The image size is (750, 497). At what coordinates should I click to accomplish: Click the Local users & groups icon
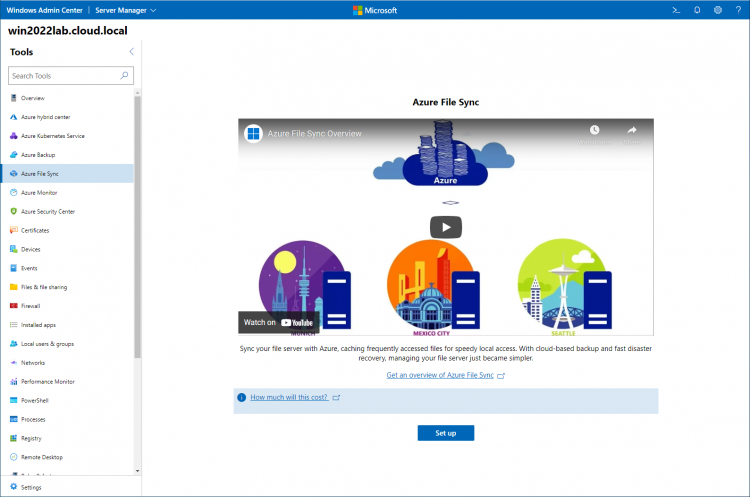13,343
